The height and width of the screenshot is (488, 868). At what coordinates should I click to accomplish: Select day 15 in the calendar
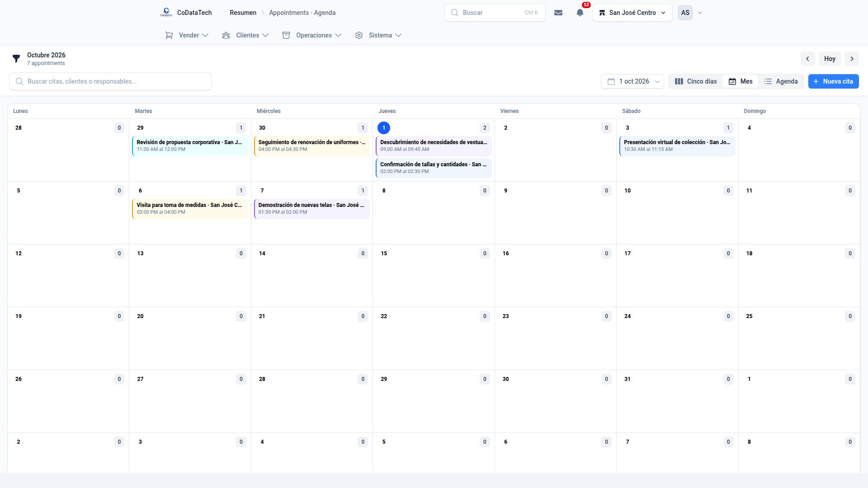pyautogui.click(x=384, y=253)
